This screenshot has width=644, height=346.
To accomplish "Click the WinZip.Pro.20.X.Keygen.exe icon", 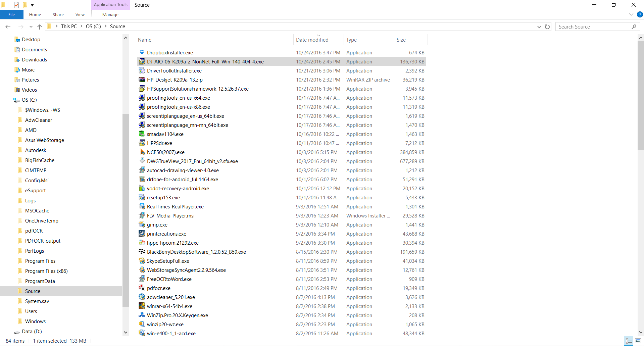I will click(142, 315).
